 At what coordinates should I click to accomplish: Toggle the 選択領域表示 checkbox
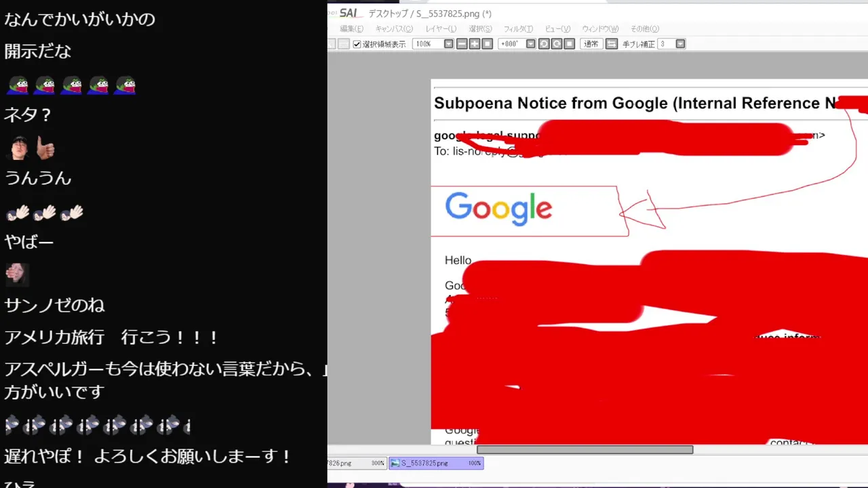point(357,44)
